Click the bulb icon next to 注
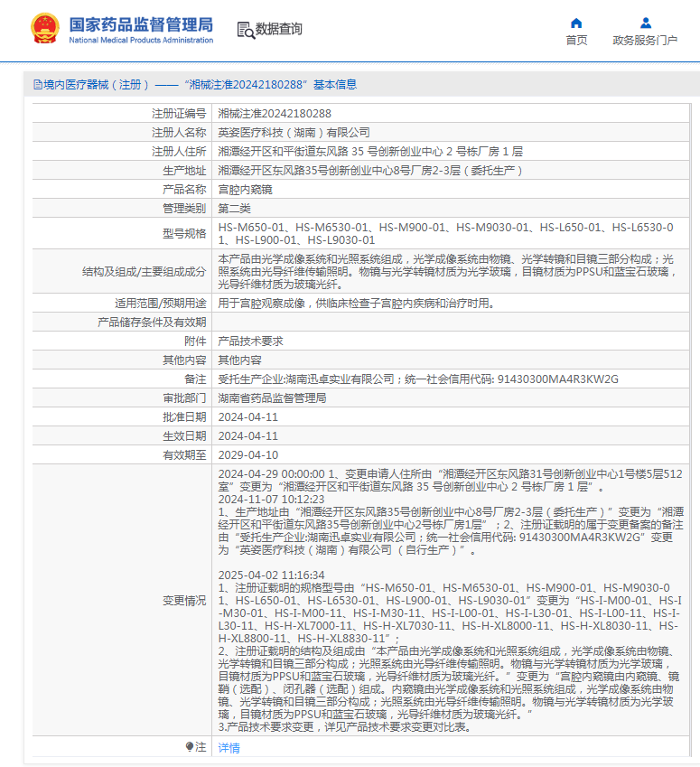700x767 pixels. pyautogui.click(x=190, y=746)
